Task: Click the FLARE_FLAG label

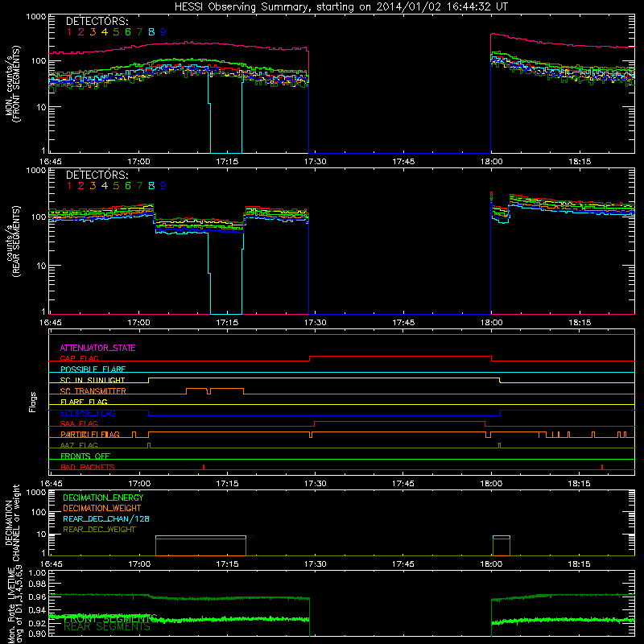Action: coord(84,402)
